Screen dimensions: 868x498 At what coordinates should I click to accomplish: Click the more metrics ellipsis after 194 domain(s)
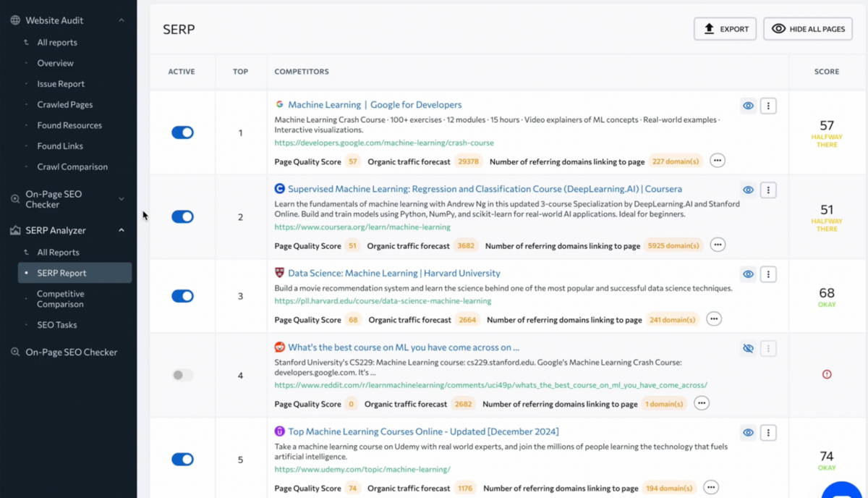[x=711, y=487]
